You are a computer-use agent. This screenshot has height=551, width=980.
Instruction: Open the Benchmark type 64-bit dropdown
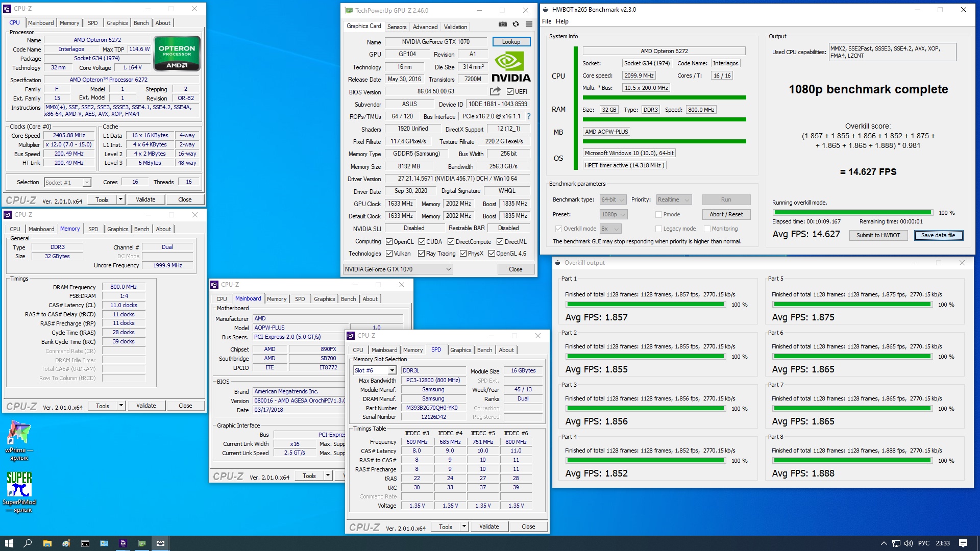[x=614, y=199]
